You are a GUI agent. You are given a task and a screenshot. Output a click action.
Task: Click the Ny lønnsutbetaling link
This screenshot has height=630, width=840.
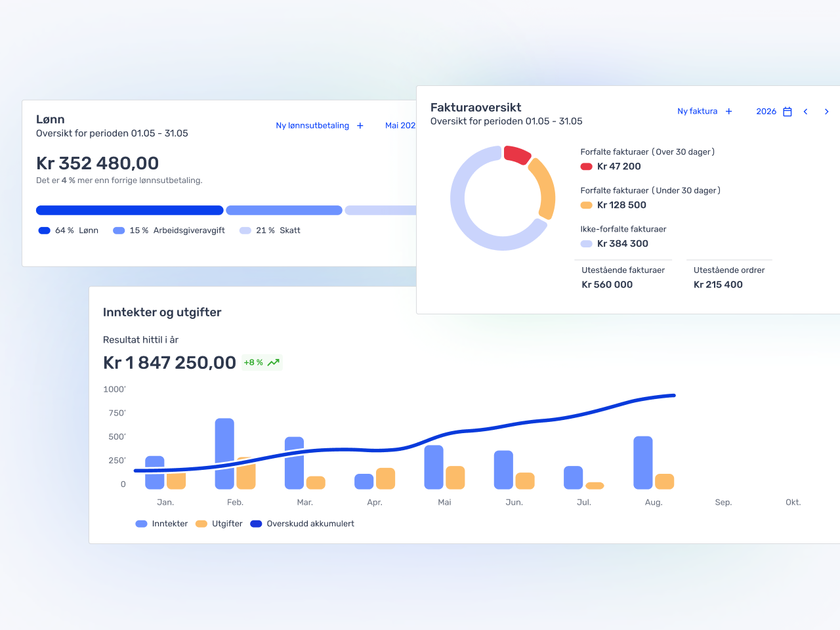coord(312,125)
